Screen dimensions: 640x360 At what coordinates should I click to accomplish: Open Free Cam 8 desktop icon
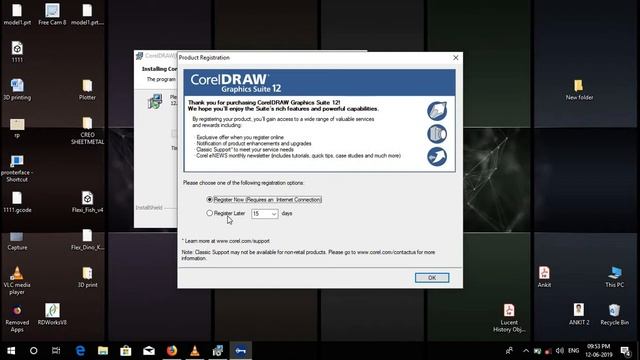click(52, 14)
